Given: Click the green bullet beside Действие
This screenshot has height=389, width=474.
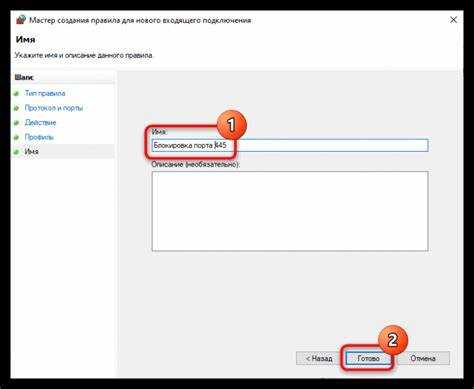Looking at the screenshot, I should [16, 123].
